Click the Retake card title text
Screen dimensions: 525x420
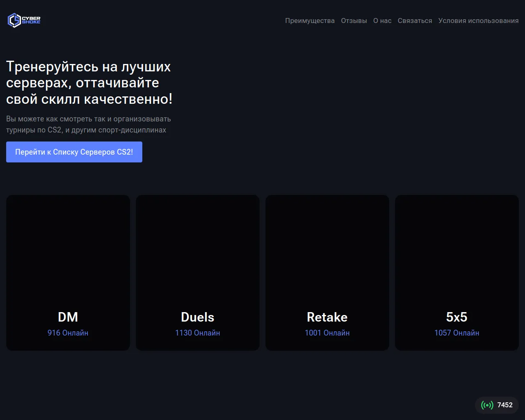coord(327,317)
